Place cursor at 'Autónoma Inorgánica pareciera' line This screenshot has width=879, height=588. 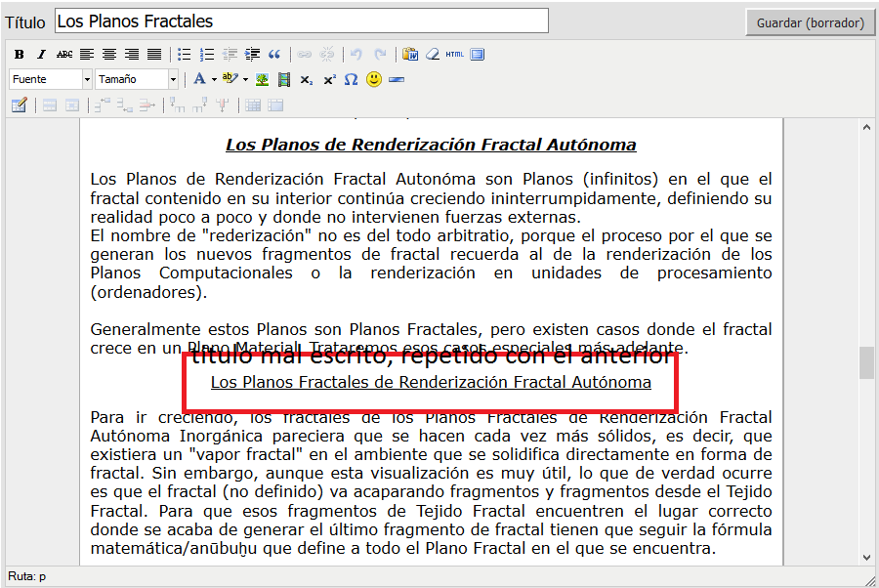431,436
